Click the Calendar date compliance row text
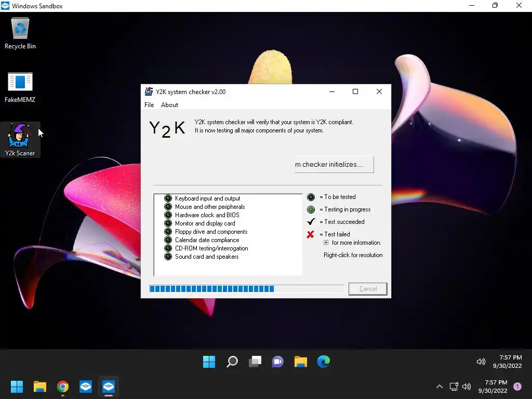 point(207,240)
